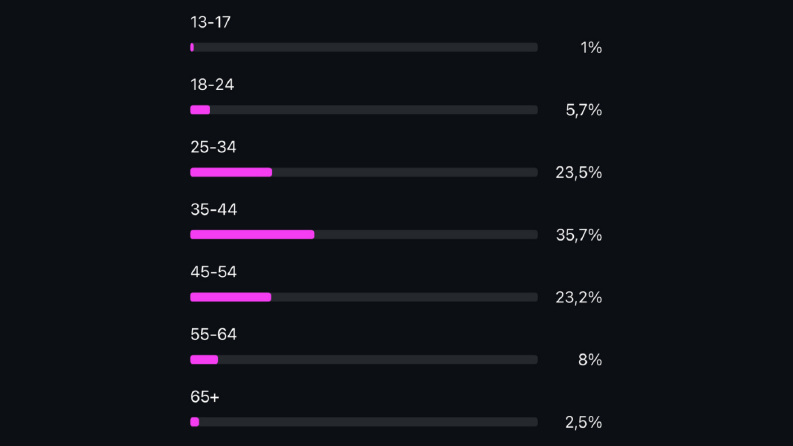The height and width of the screenshot is (446, 793).
Task: Click the 25-34 age range label
Action: point(213,147)
